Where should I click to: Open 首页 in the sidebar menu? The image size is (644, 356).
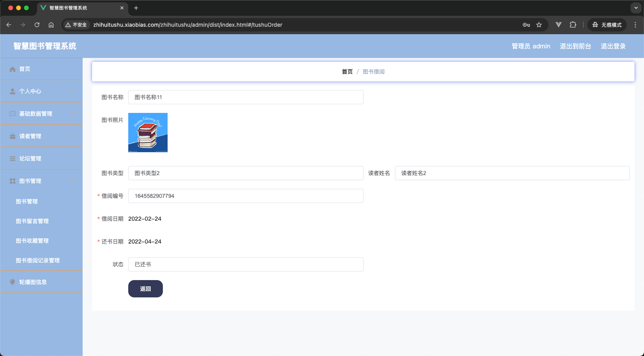click(x=41, y=69)
